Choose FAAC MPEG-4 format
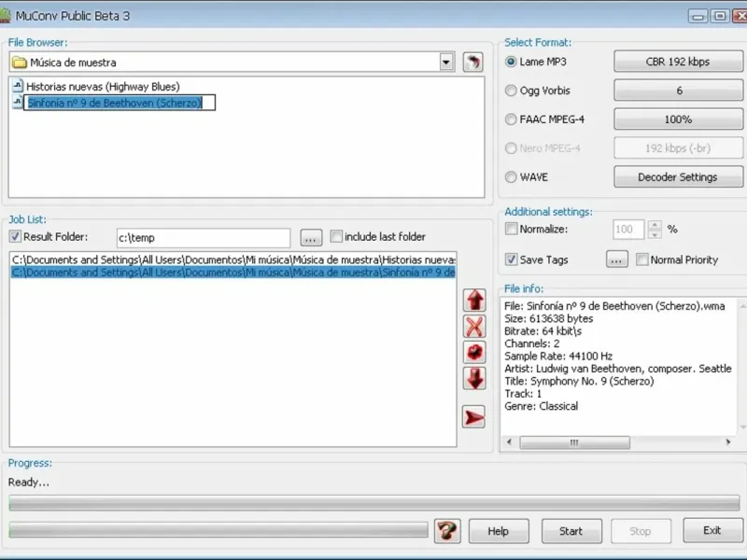 click(511, 119)
